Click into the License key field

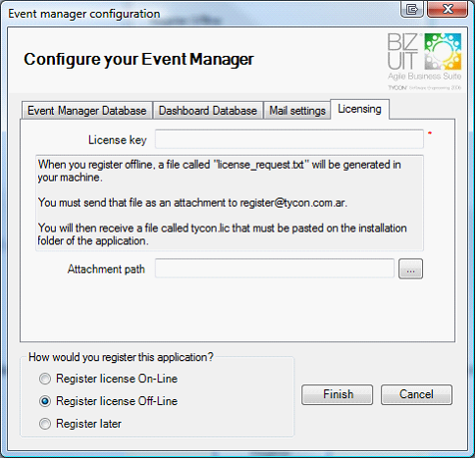click(290, 139)
